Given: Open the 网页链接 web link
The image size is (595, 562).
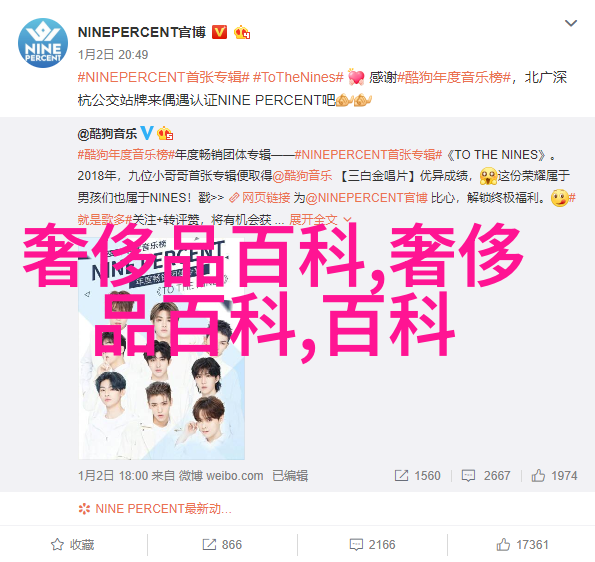Looking at the screenshot, I should pyautogui.click(x=260, y=198).
